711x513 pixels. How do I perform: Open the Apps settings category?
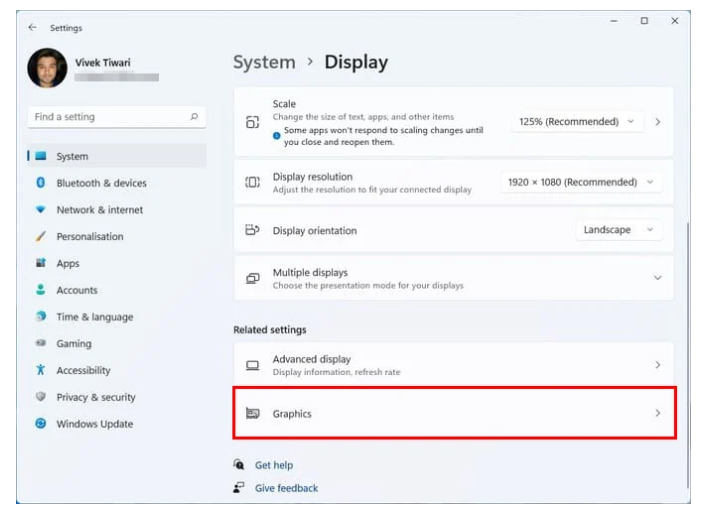pos(68,264)
